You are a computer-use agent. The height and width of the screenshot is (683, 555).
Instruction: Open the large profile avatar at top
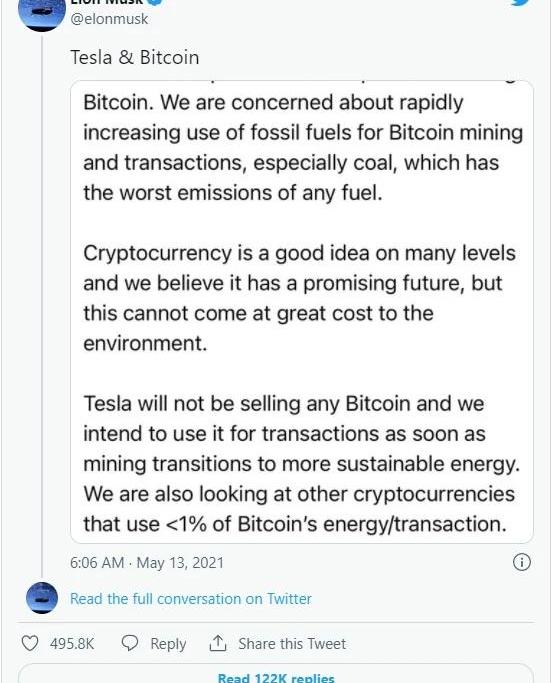tap(41, 14)
